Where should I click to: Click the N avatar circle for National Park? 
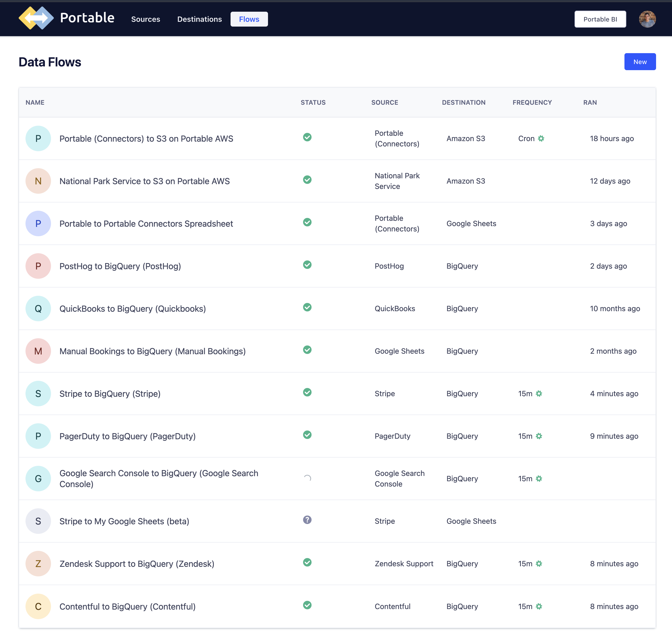pos(38,181)
